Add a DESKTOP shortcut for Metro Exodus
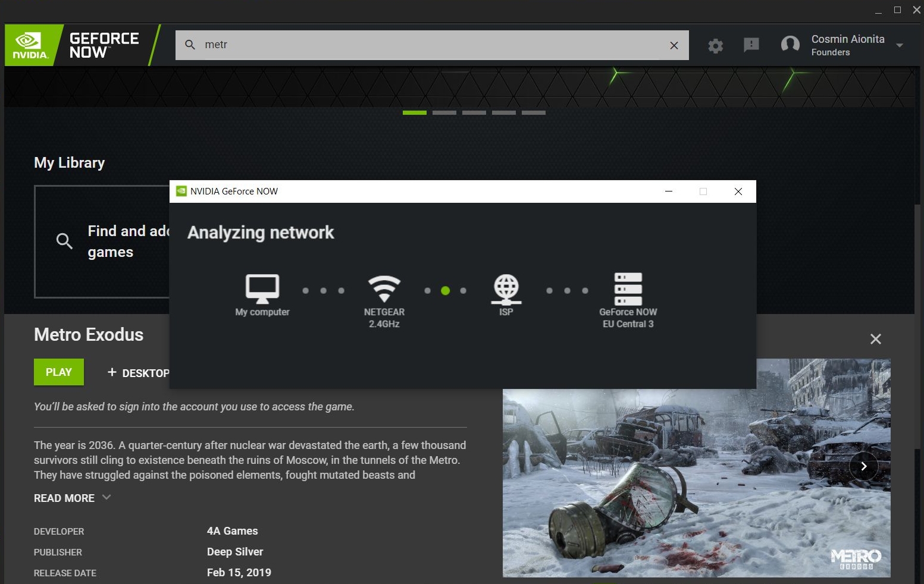924x584 pixels. 138,373
